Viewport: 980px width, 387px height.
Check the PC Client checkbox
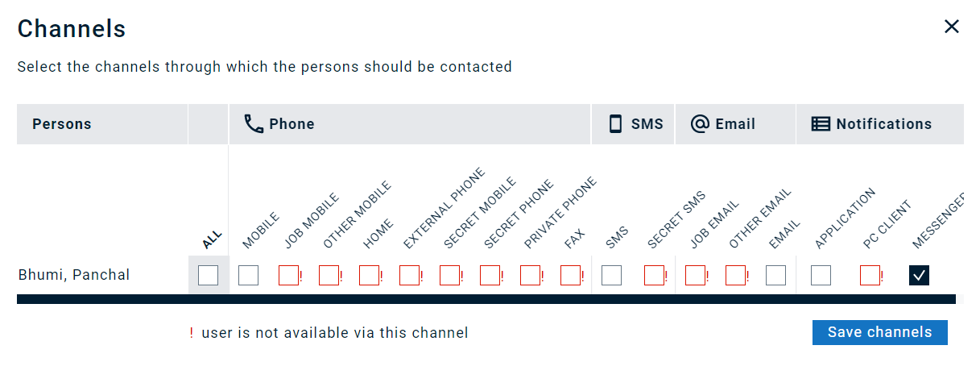[870, 276]
